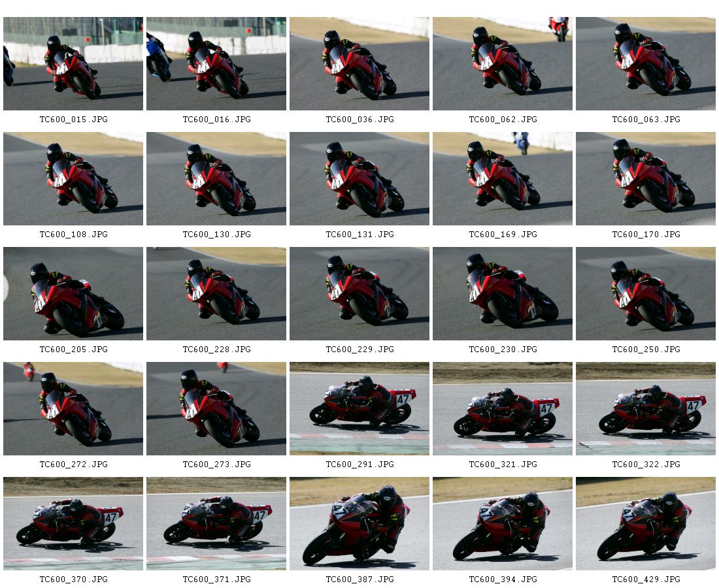Select image TC600_250.JPG

point(645,294)
